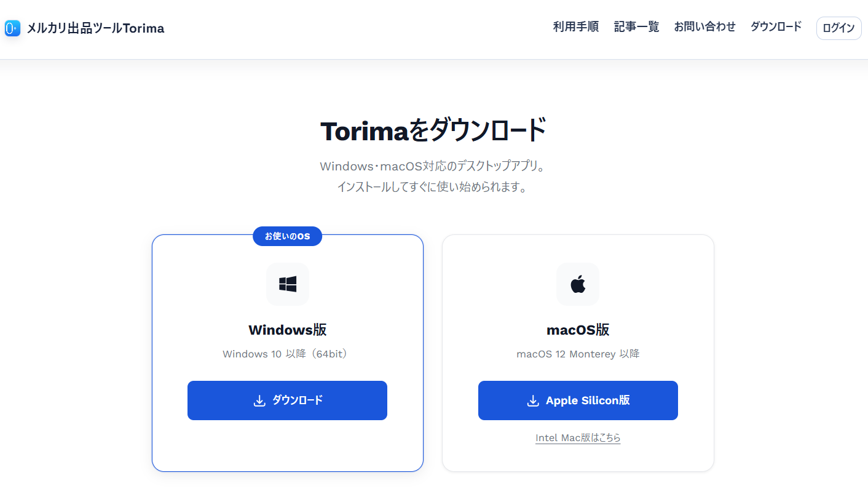Click the Windows版 card heading

click(287, 330)
